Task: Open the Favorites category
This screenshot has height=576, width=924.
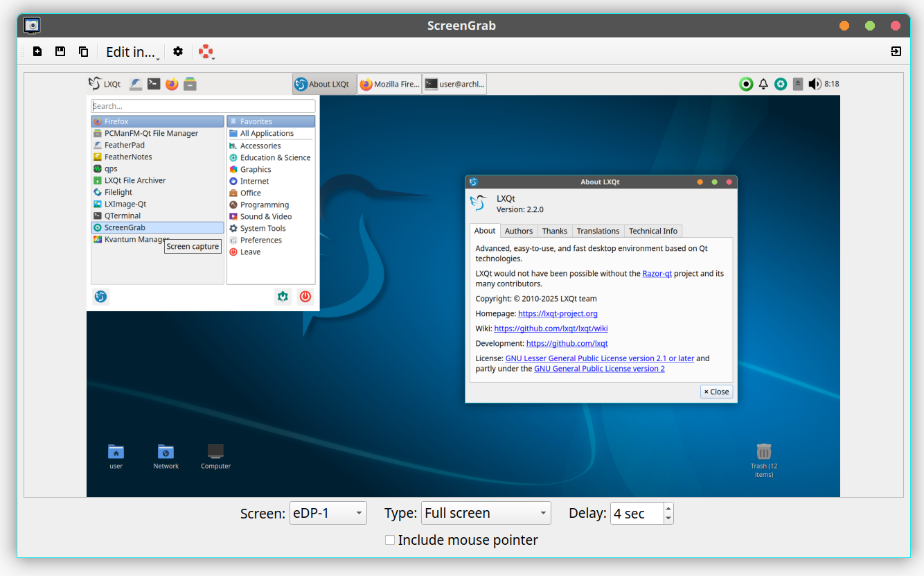Action: 271,121
